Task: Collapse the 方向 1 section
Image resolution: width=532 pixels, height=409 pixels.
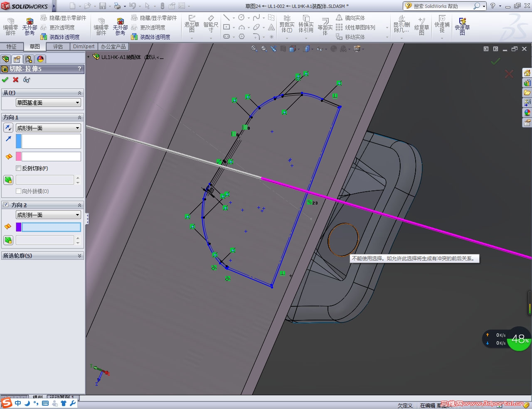Action: [79, 117]
